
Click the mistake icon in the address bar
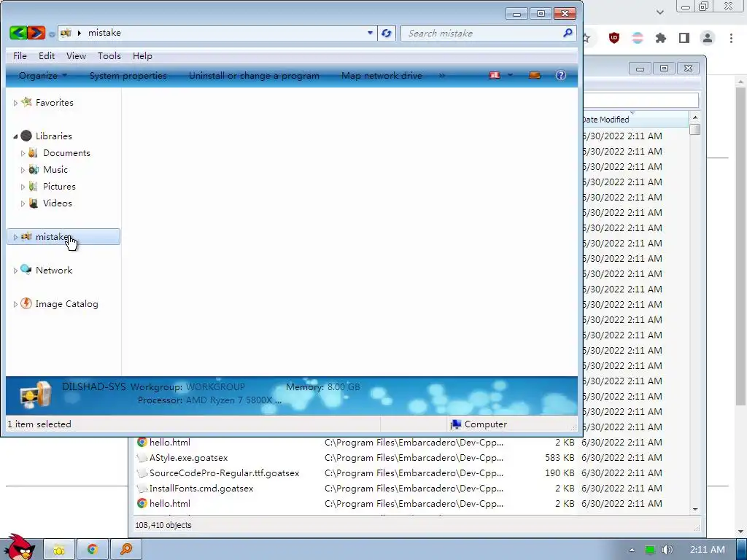click(x=66, y=33)
